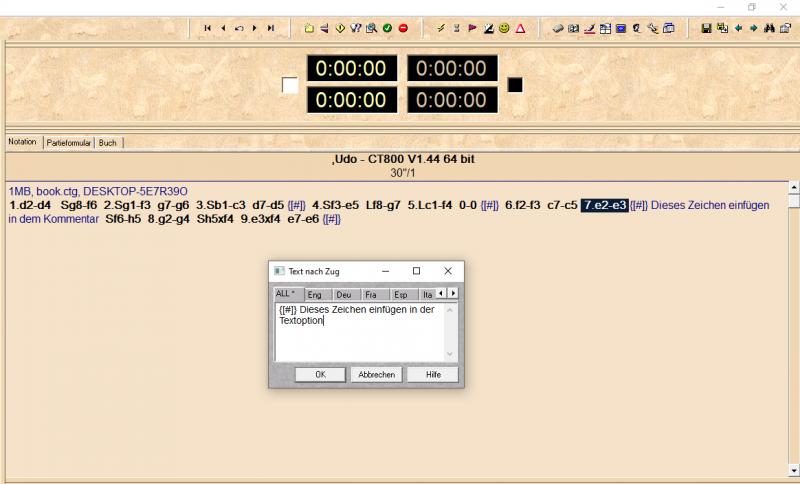Switch to the Partieformular tab

69,143
